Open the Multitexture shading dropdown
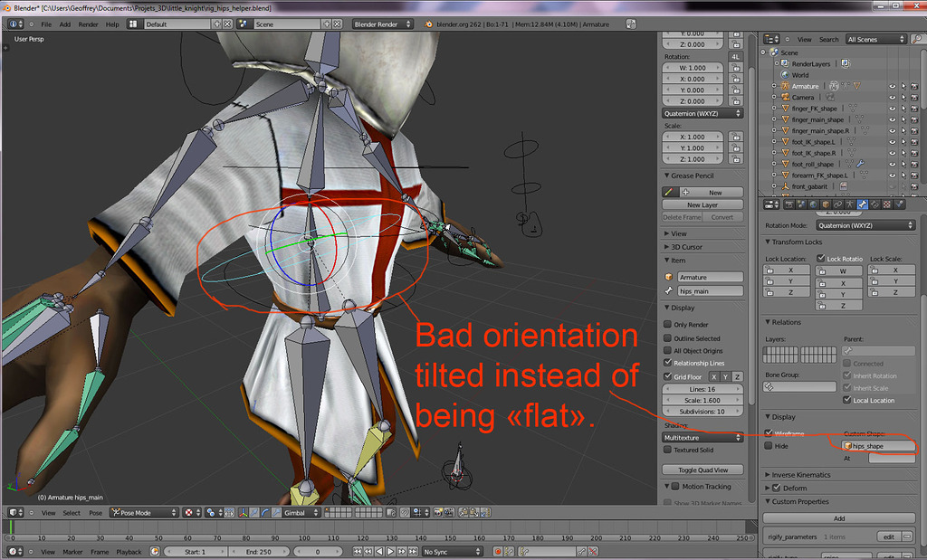 pos(702,438)
